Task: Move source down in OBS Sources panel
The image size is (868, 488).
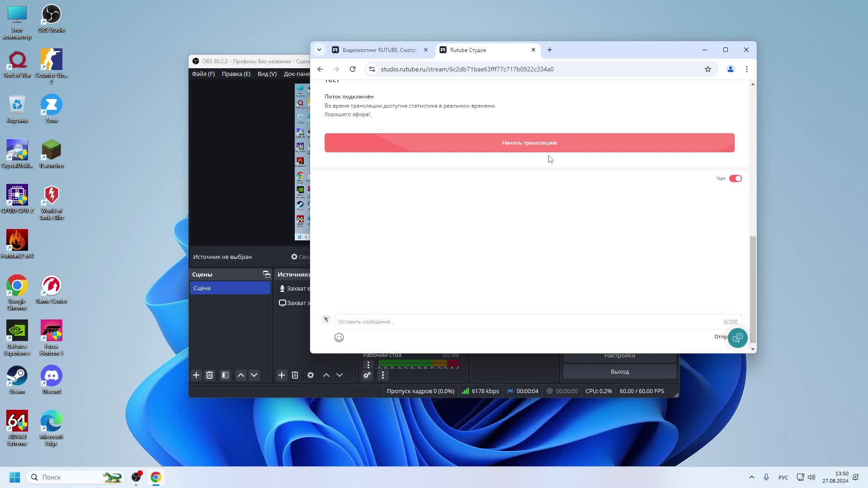Action: point(340,375)
